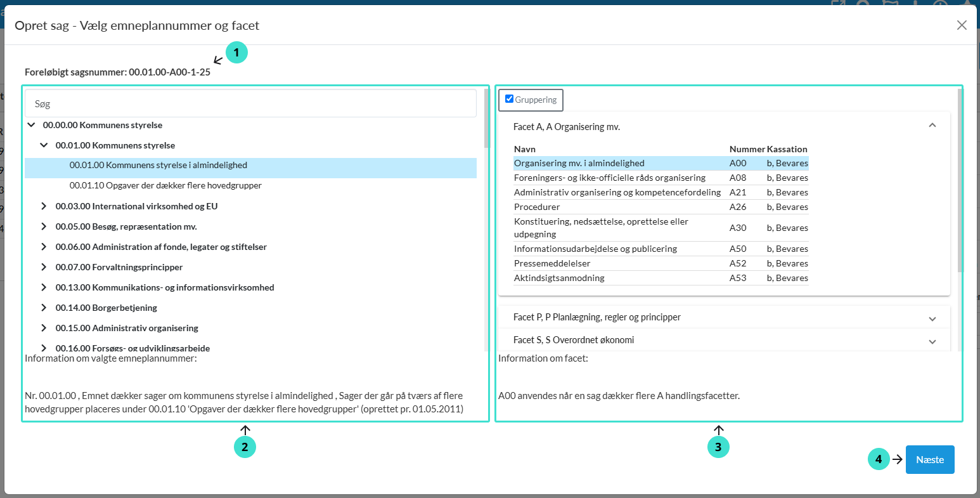980x498 pixels.
Task: Expand 00.05.00 Besøg, repræsentation mv.
Action: coord(44,226)
